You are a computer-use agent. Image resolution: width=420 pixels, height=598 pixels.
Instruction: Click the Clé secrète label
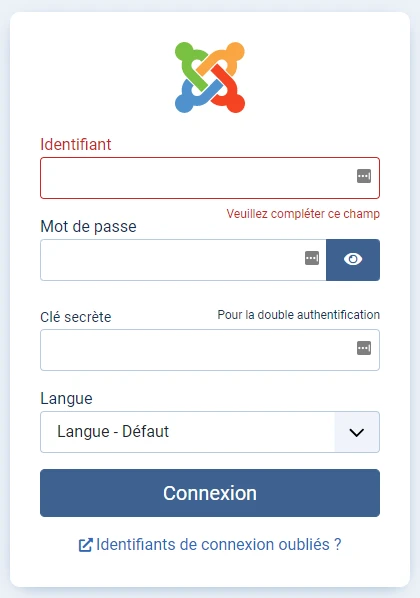pyautogui.click(x=76, y=317)
